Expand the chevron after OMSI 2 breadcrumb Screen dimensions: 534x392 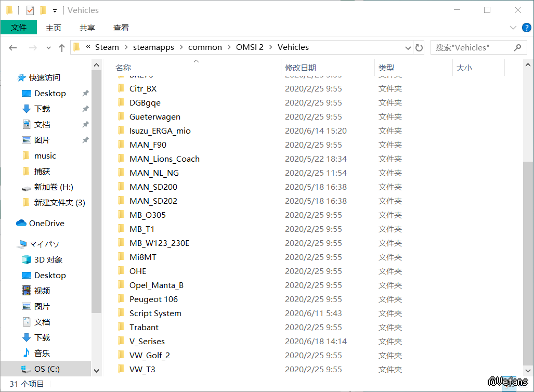pyautogui.click(x=271, y=47)
